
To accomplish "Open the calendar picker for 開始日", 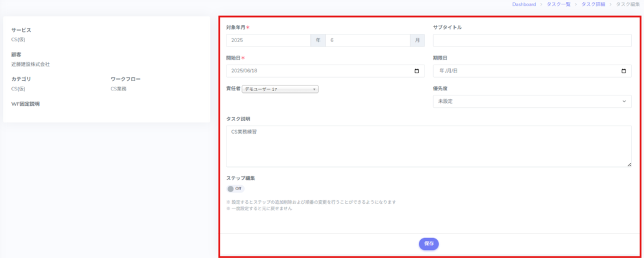I will click(416, 71).
